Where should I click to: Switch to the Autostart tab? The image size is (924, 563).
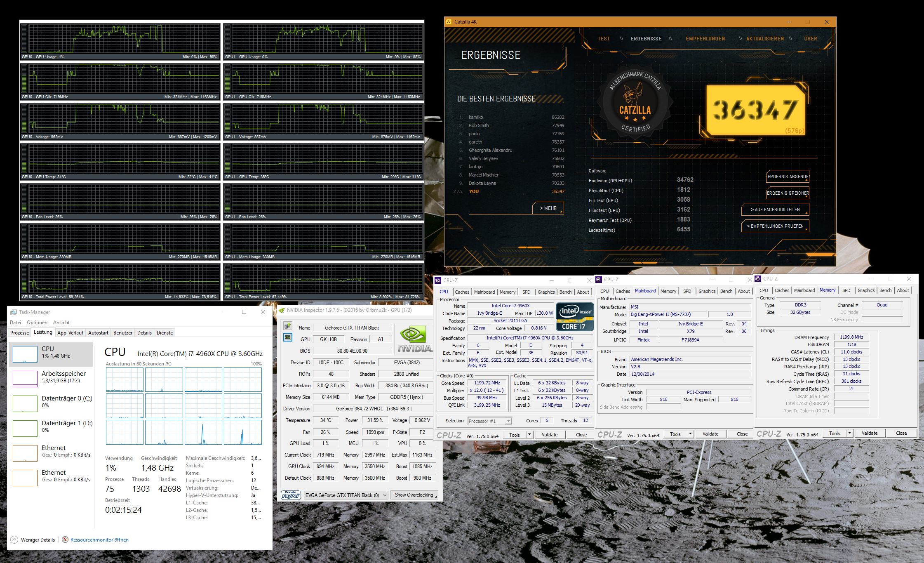[98, 333]
